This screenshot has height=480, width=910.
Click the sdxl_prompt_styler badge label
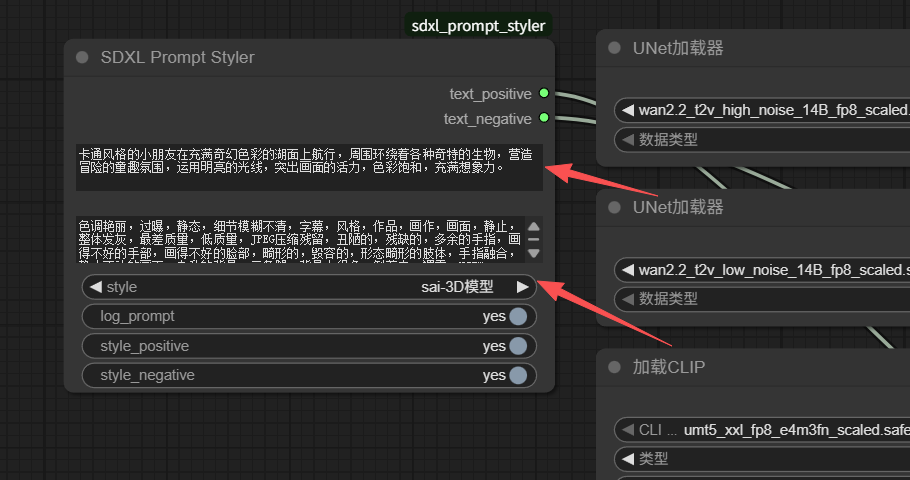point(479,25)
